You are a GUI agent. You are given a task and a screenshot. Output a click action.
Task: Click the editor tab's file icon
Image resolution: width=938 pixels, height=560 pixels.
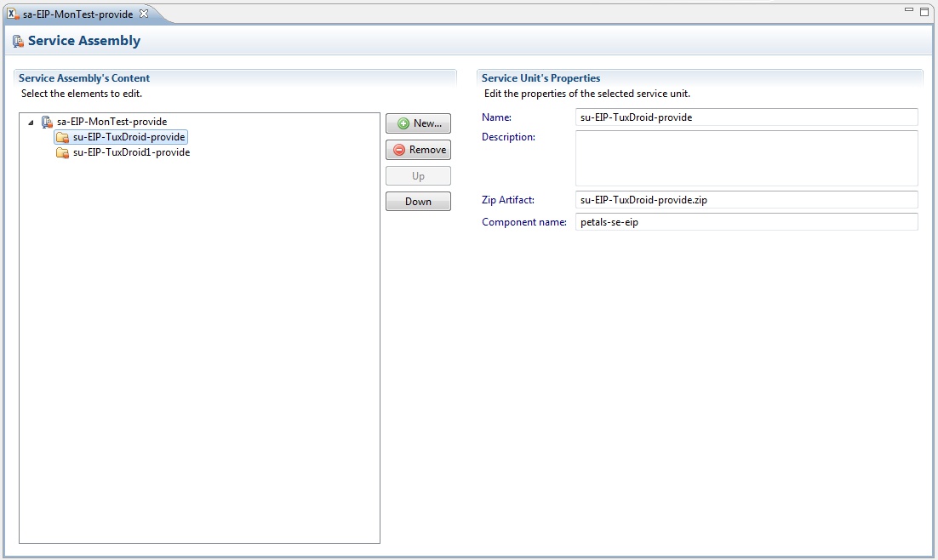pyautogui.click(x=13, y=14)
